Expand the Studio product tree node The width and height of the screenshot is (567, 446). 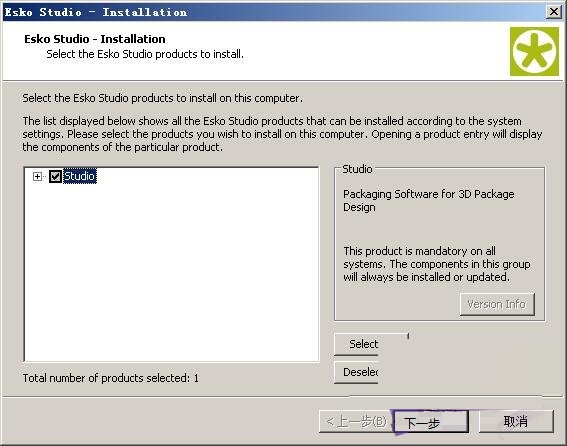[37, 177]
